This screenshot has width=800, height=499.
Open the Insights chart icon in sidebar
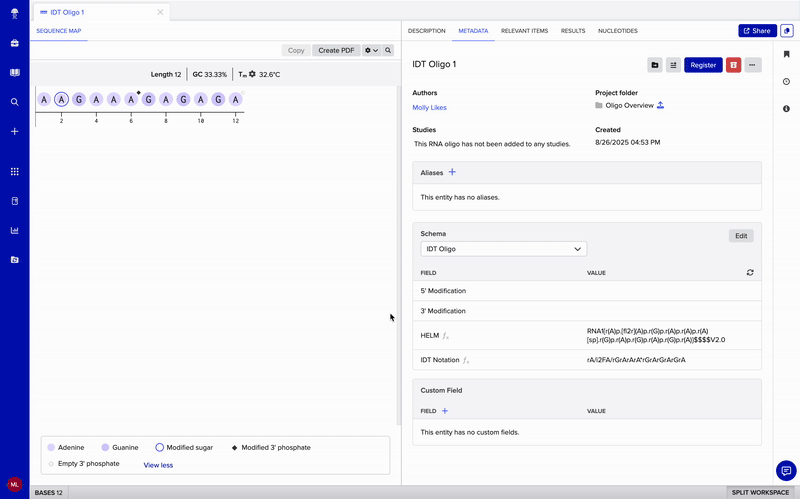point(14,231)
